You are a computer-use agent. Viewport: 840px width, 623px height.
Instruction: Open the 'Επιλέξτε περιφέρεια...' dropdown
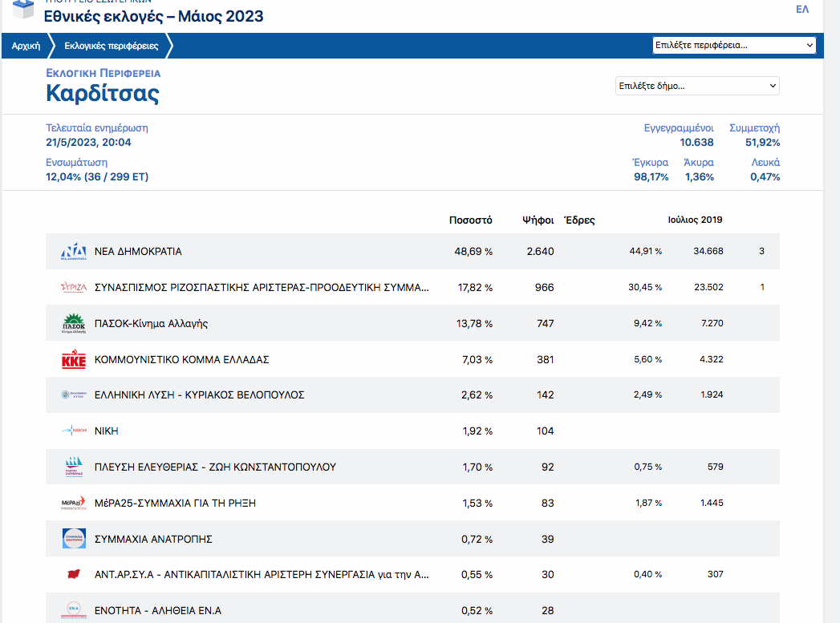734,45
